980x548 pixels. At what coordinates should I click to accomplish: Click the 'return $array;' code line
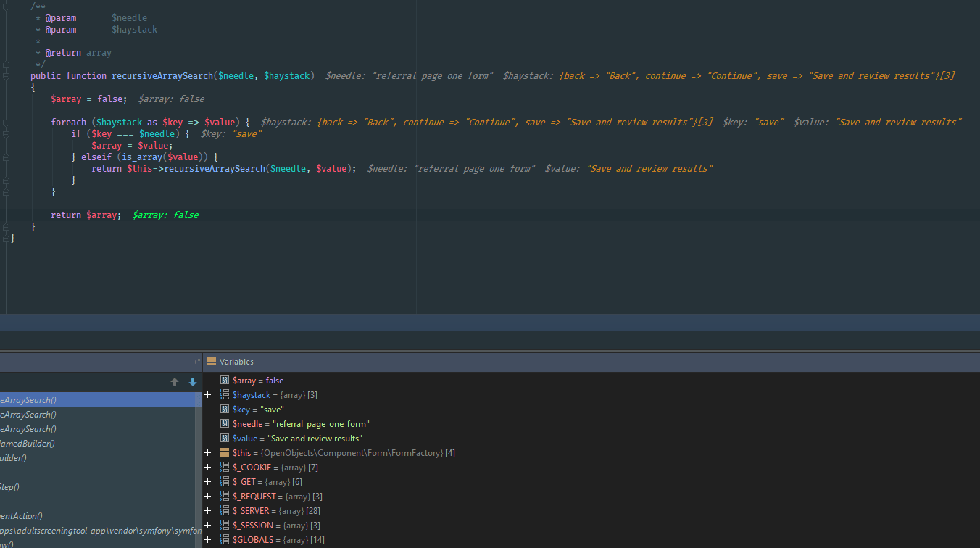coord(86,215)
